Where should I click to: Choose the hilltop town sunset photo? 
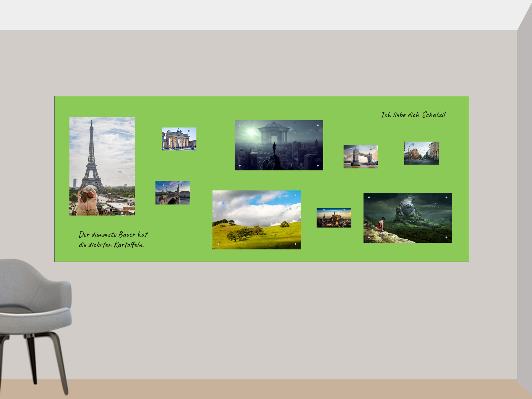tap(334, 218)
